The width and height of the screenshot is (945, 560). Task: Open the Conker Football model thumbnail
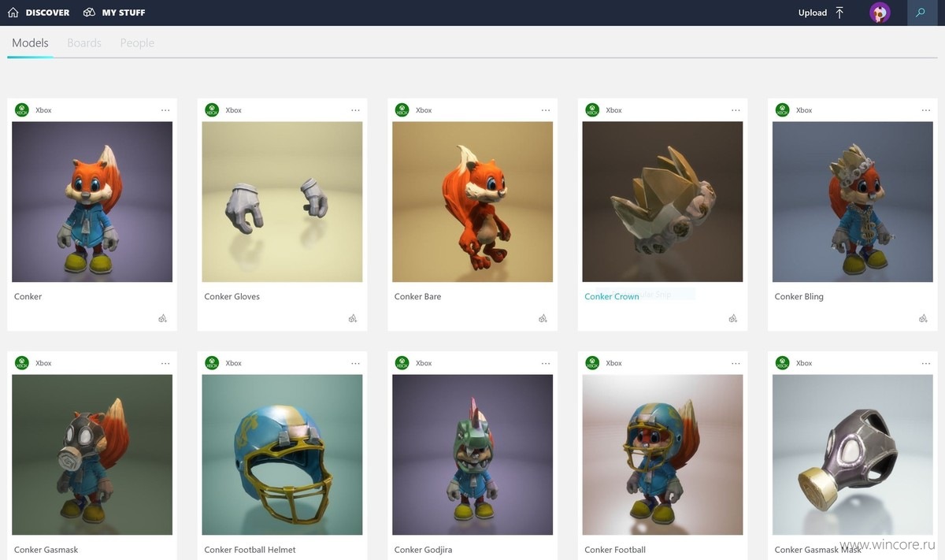(x=662, y=454)
